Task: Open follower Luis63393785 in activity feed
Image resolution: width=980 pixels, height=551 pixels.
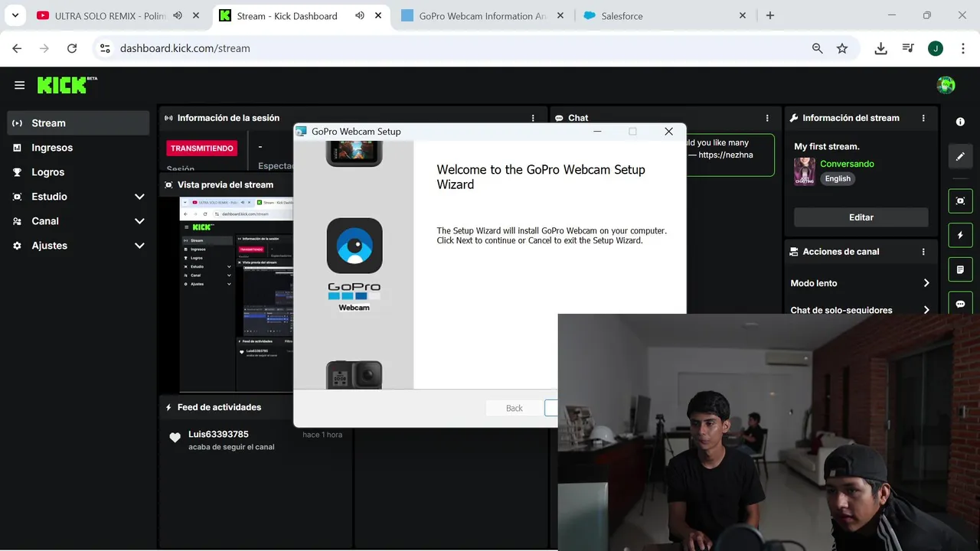Action: [218, 434]
